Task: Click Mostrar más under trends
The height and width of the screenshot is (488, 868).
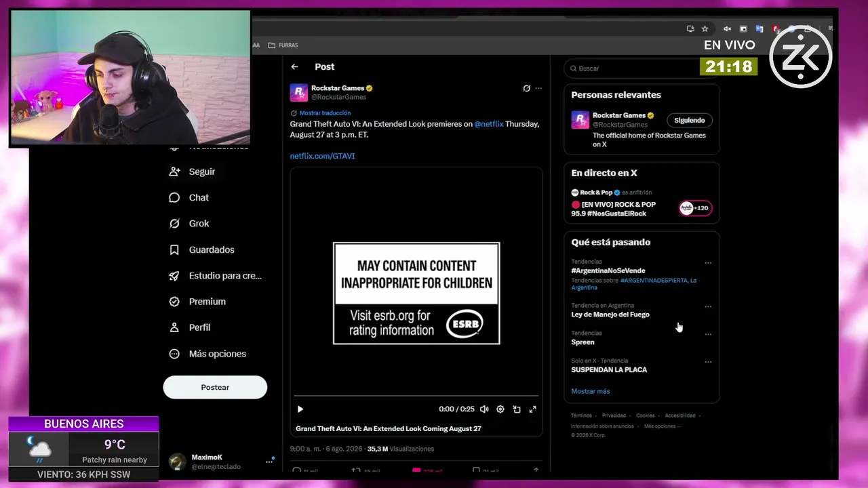Action: [x=590, y=391]
